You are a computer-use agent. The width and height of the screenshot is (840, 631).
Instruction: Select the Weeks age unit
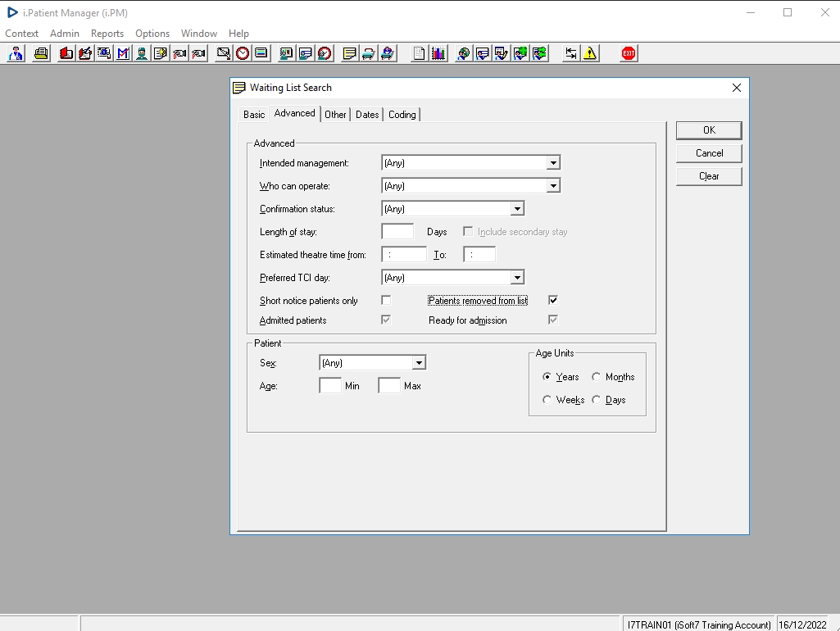[x=547, y=400]
